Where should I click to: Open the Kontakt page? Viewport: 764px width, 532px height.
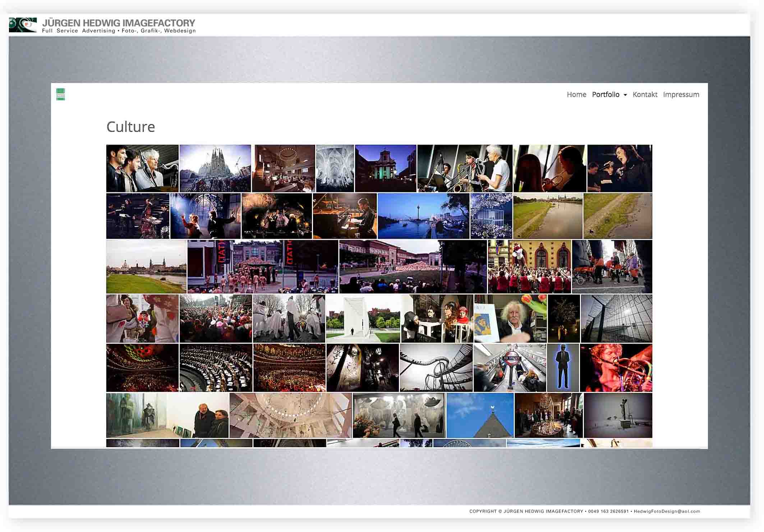645,95
